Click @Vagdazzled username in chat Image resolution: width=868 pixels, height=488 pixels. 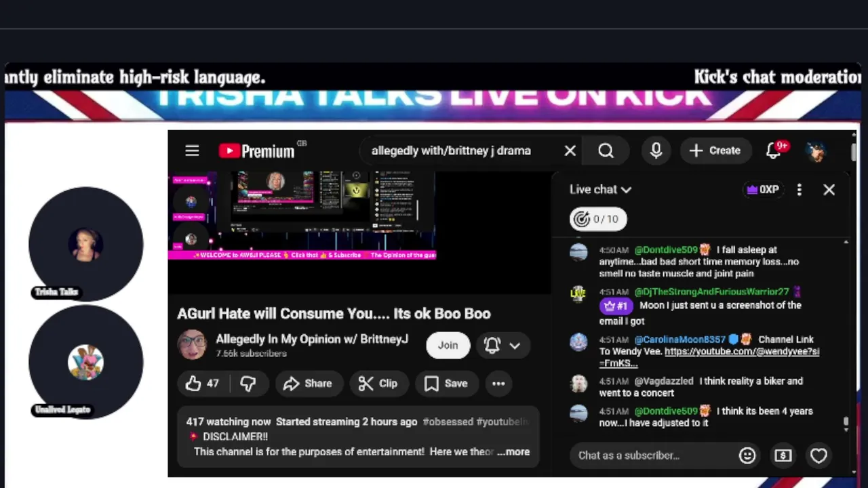click(x=664, y=381)
